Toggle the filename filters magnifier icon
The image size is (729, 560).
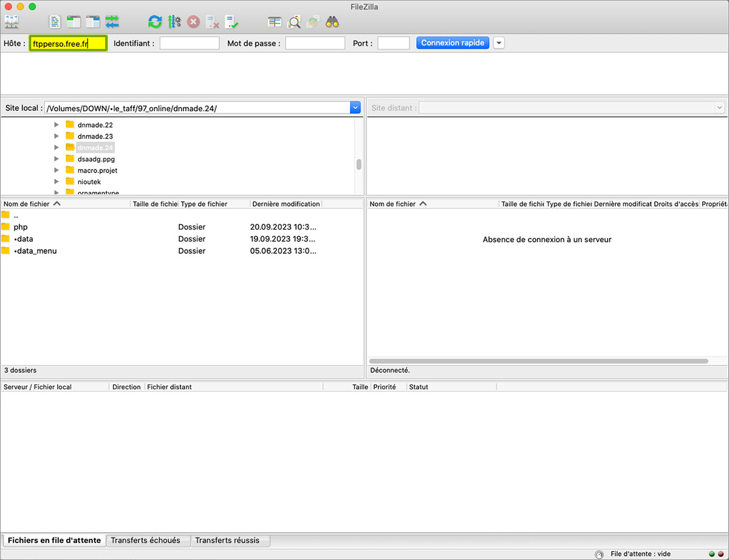[294, 22]
